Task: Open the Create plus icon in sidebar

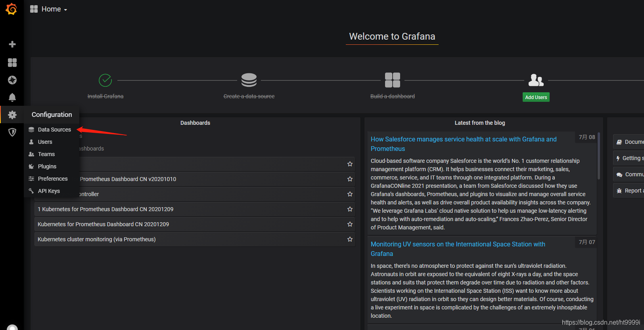Action: point(12,44)
